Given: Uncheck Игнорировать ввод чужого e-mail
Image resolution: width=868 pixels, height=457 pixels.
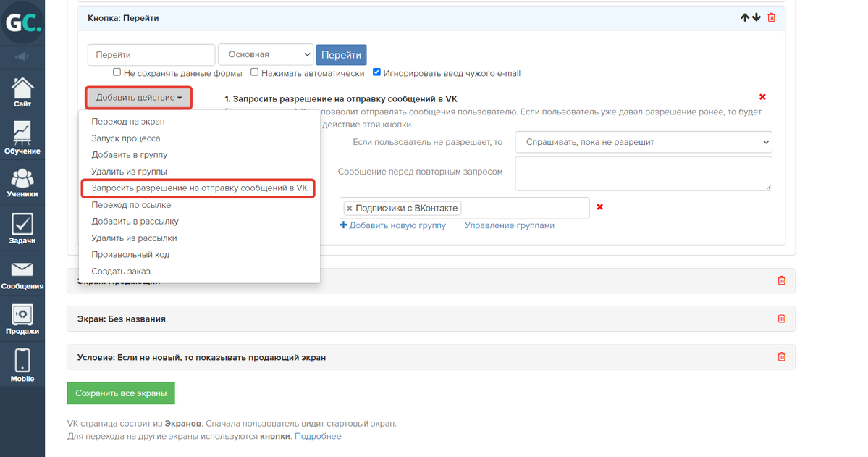Looking at the screenshot, I should click(x=376, y=72).
